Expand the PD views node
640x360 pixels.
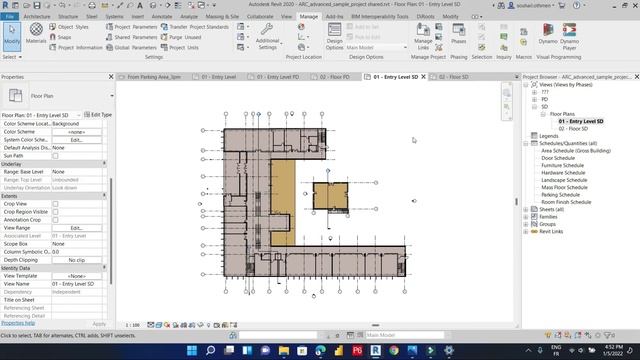tap(534, 99)
